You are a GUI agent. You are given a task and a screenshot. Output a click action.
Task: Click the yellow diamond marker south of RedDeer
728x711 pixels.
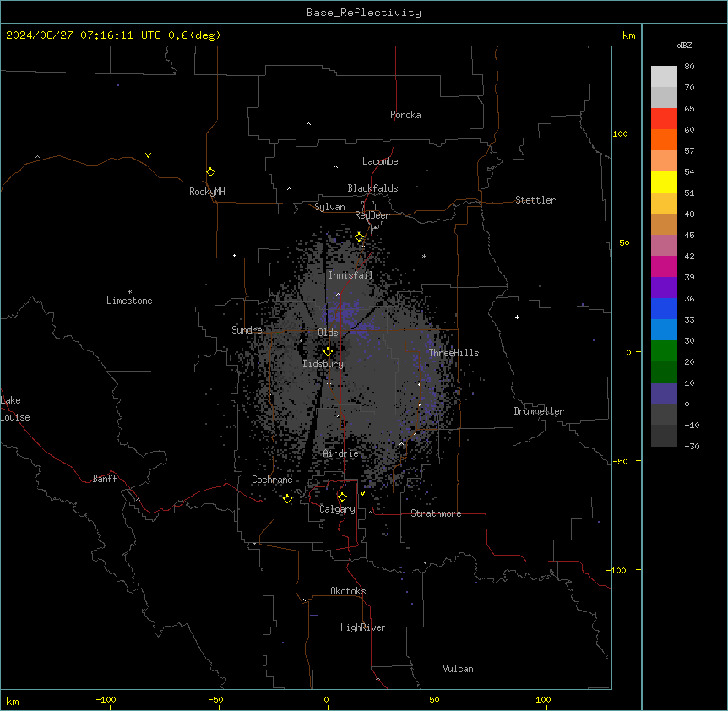coord(360,237)
